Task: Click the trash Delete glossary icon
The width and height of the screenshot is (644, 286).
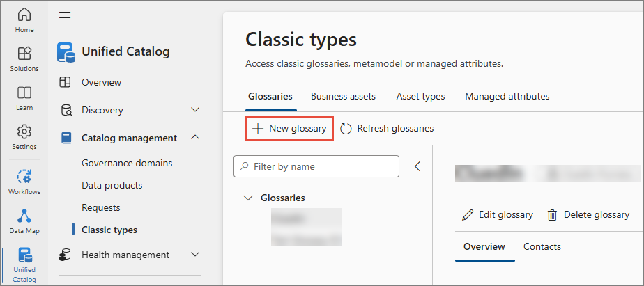Action: [x=553, y=214]
